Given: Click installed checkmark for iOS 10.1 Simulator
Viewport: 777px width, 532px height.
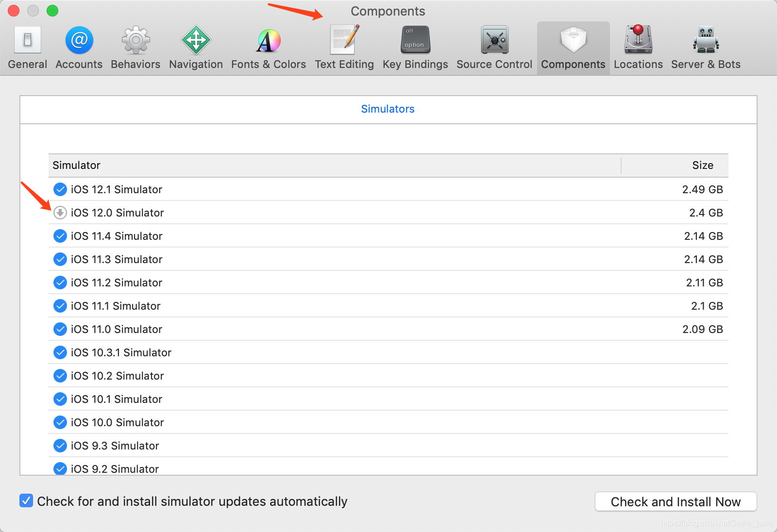Looking at the screenshot, I should point(60,399).
